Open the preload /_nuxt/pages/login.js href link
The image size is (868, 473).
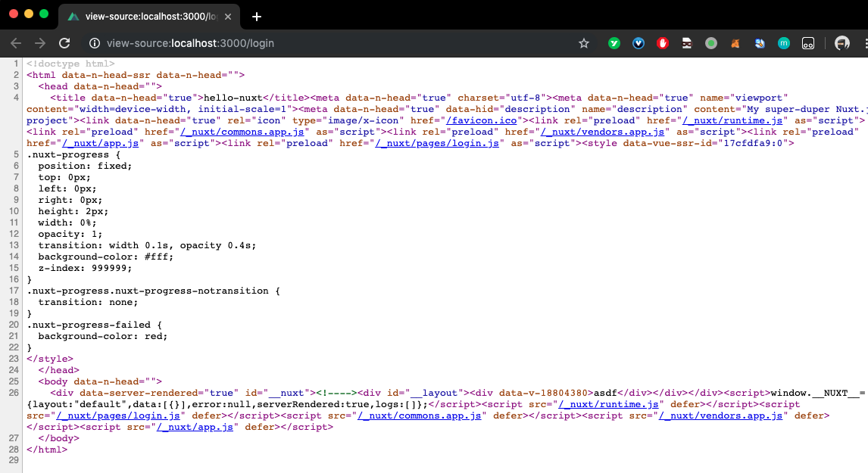[x=437, y=143]
